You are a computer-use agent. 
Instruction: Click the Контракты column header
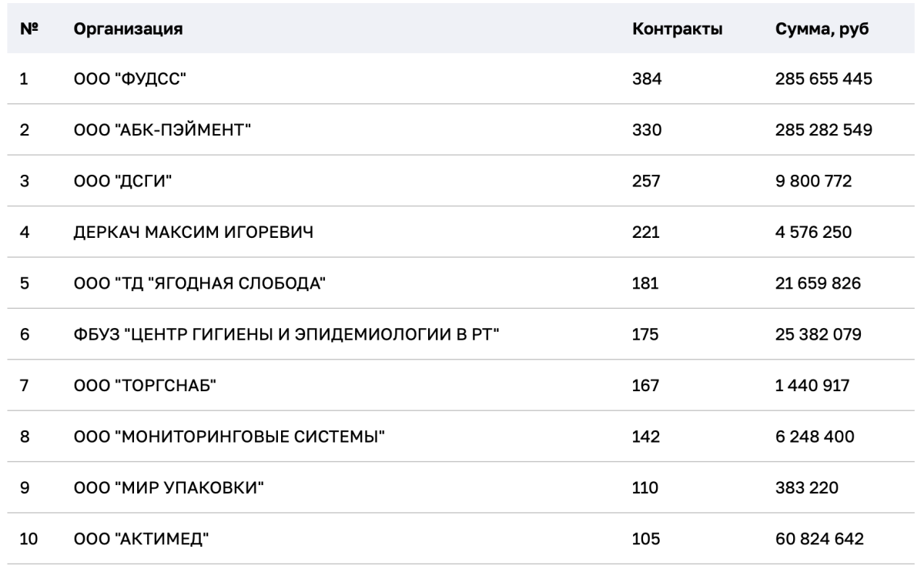(677, 30)
